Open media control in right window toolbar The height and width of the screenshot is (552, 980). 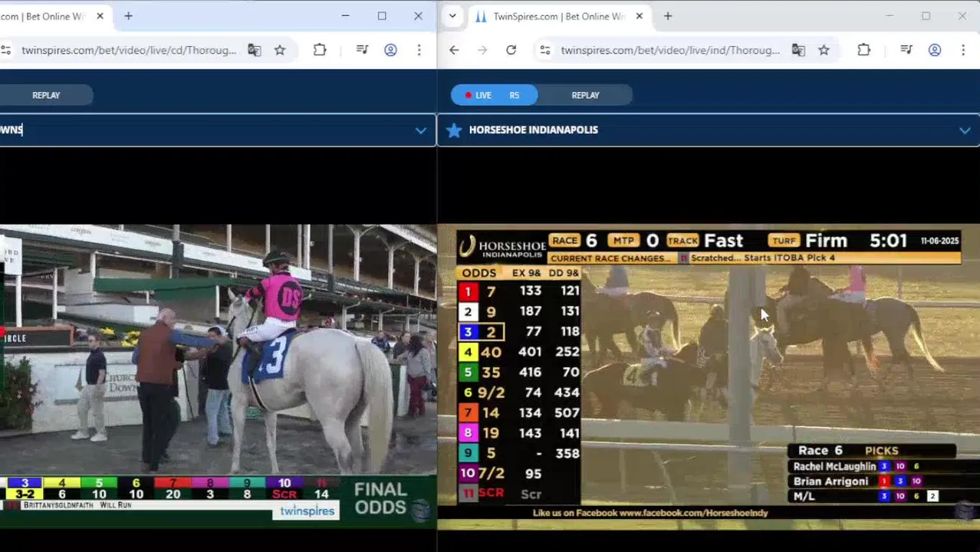906,50
